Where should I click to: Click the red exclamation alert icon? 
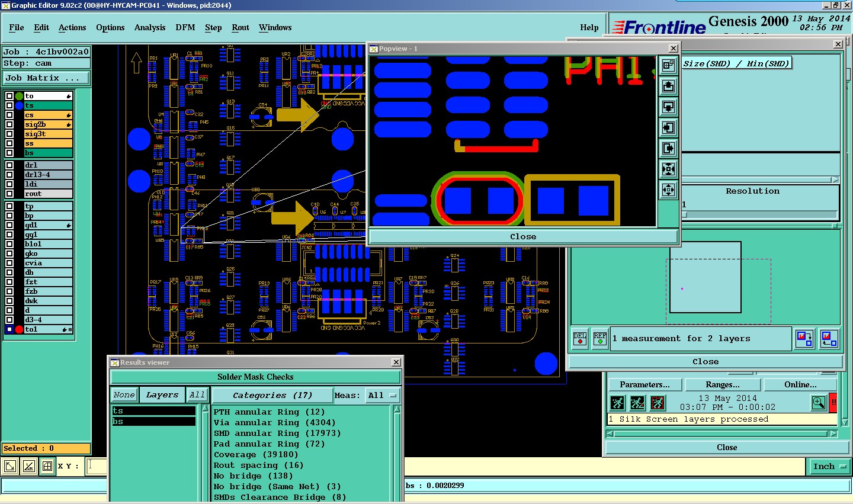coord(833,403)
